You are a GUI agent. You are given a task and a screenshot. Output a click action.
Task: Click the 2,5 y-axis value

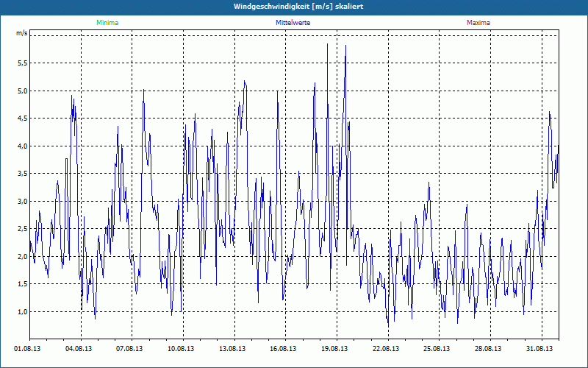click(23, 229)
